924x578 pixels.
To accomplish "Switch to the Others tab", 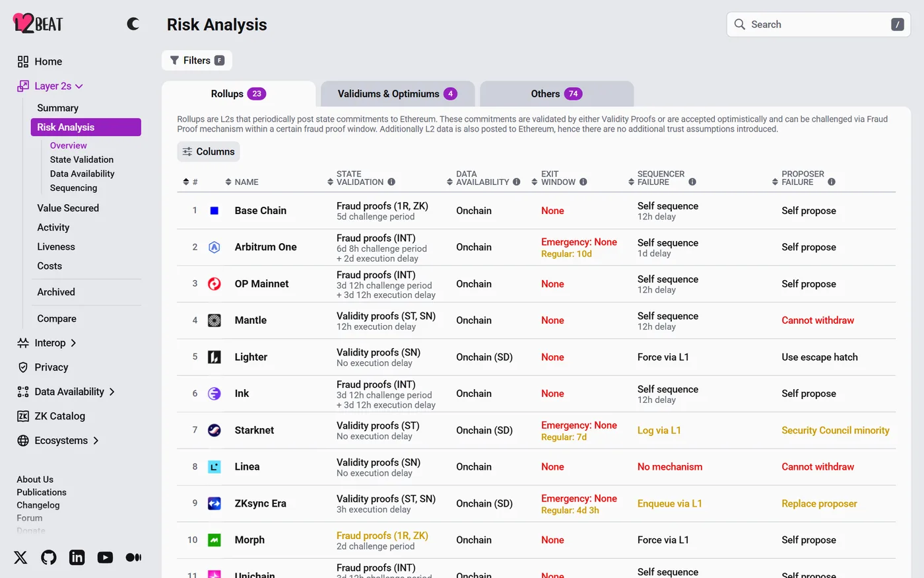I will (x=556, y=94).
